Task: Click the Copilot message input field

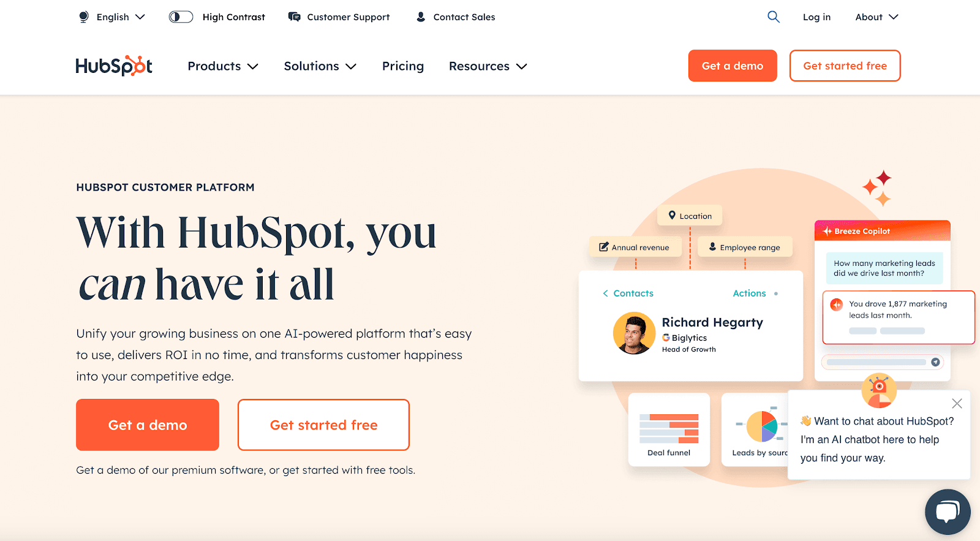Action: [882, 362]
